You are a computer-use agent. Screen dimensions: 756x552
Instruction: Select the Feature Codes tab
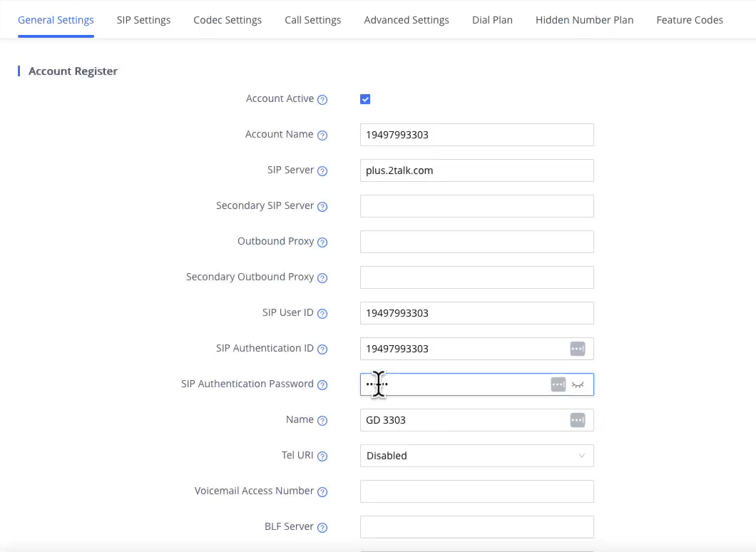pyautogui.click(x=690, y=20)
